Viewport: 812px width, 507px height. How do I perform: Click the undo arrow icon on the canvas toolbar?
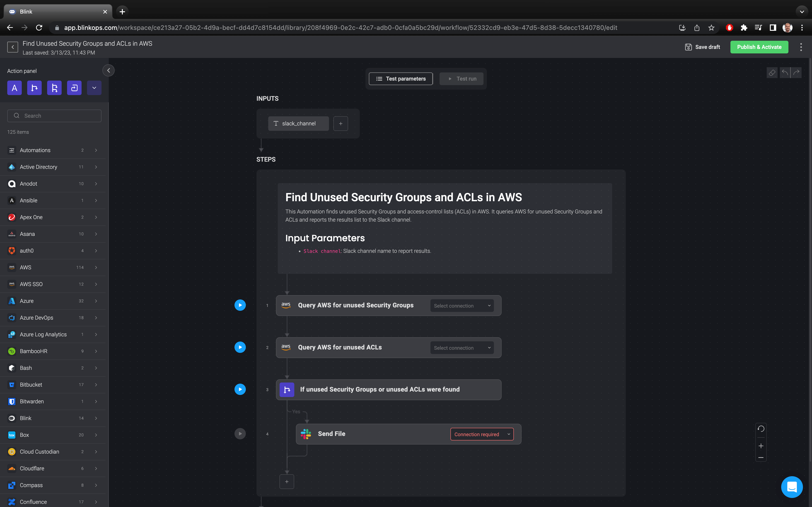click(785, 72)
